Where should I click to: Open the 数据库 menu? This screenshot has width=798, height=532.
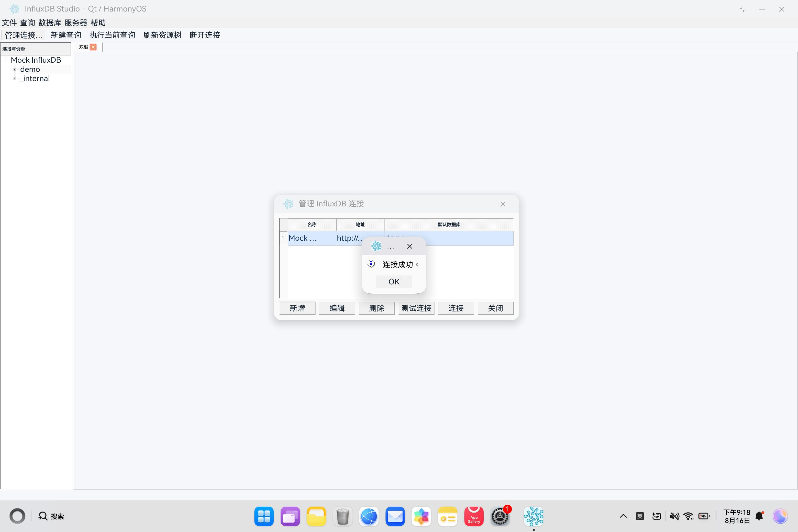(x=50, y=23)
